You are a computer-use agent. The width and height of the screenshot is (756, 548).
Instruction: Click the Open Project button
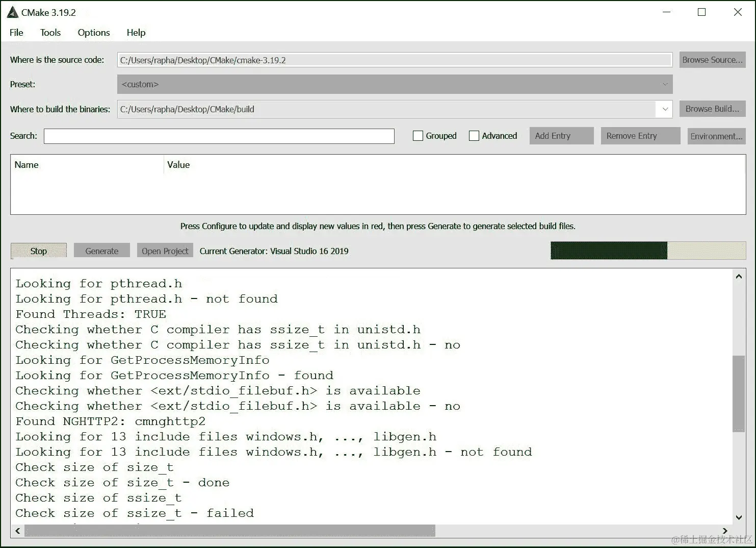click(165, 251)
